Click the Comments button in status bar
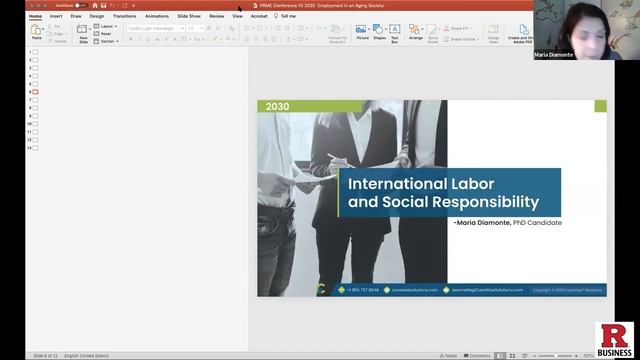The width and height of the screenshot is (640, 360). 477,356
